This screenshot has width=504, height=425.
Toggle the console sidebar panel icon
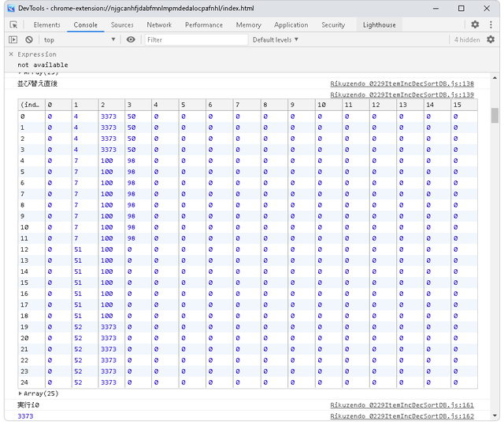(13, 39)
